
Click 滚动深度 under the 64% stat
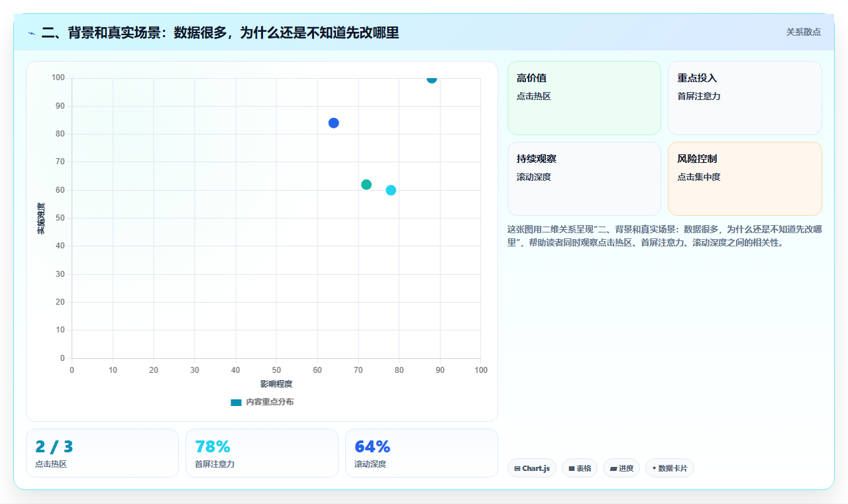(x=370, y=464)
